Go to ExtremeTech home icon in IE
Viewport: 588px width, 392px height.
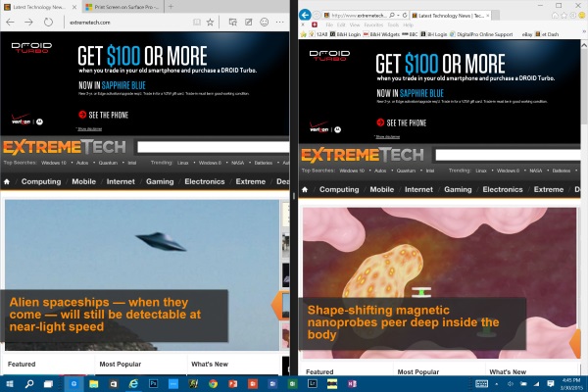click(x=305, y=189)
